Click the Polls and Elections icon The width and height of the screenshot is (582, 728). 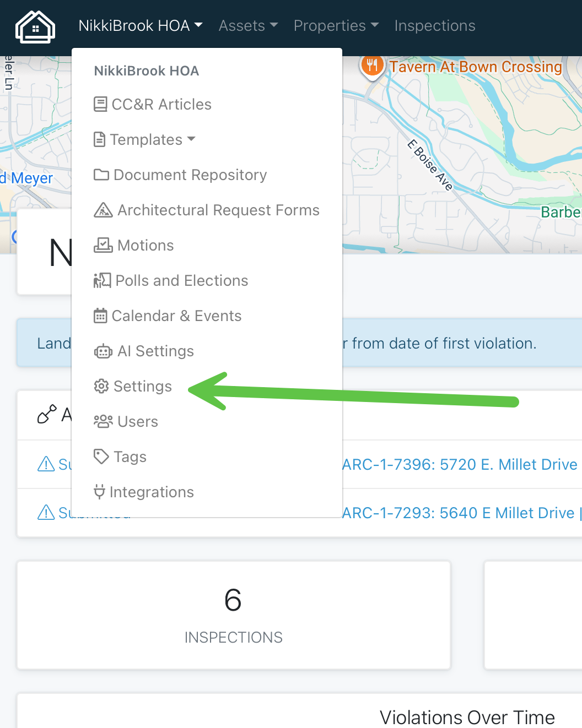click(102, 280)
